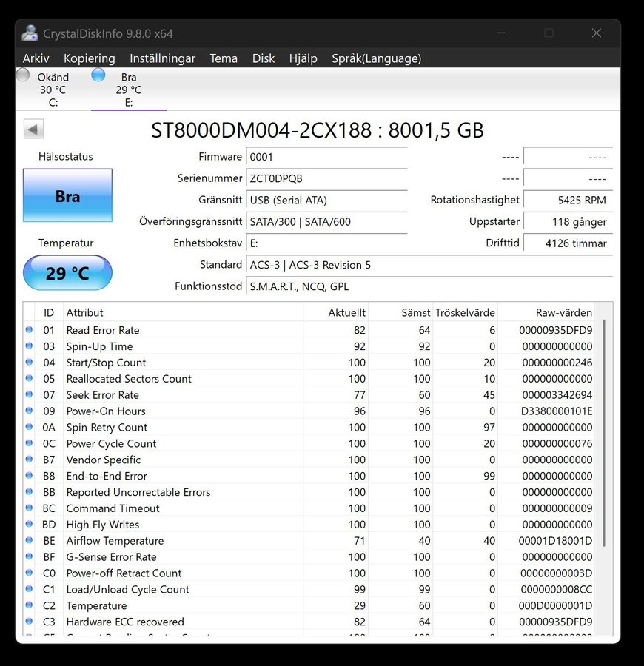Click status dot for End-to-End Error row
Screen dimensions: 644x666
tap(29, 475)
